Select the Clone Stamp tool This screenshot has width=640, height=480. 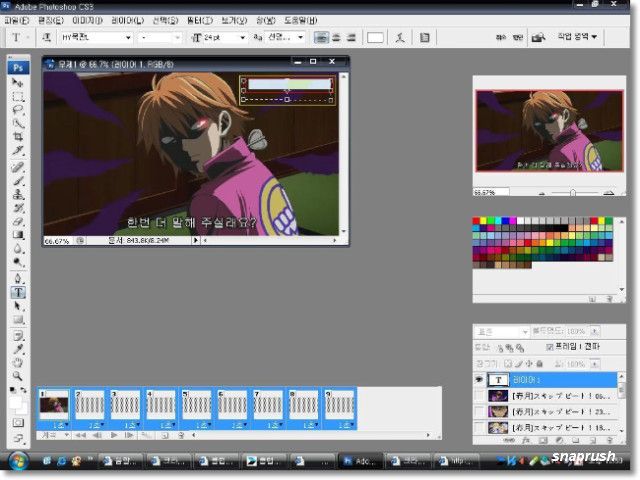pyautogui.click(x=18, y=194)
